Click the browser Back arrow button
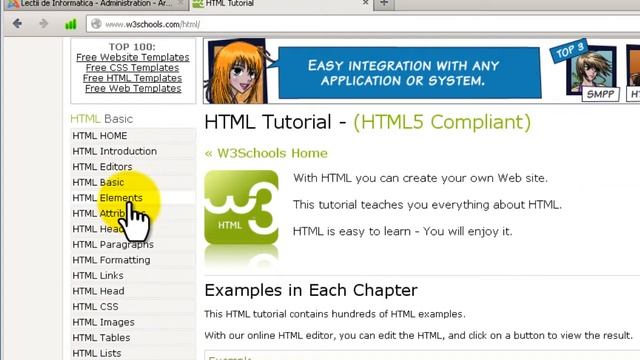Screen dimensions: 640x360 pos(17,24)
